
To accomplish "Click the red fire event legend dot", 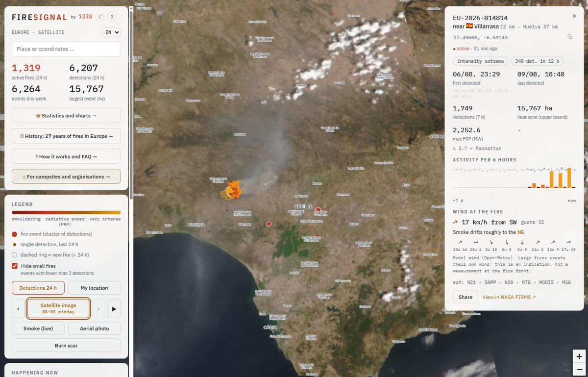I will [x=14, y=234].
